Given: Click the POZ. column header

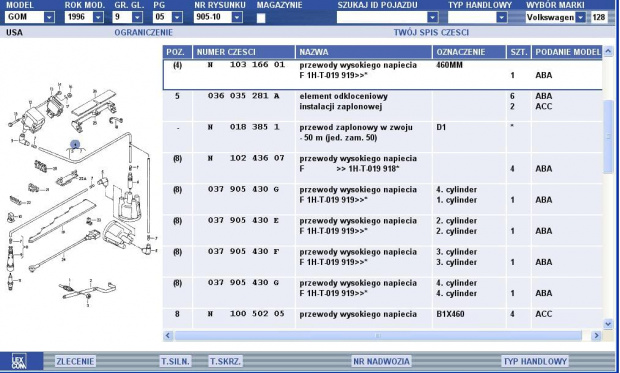Looking at the screenshot, I should pos(178,52).
